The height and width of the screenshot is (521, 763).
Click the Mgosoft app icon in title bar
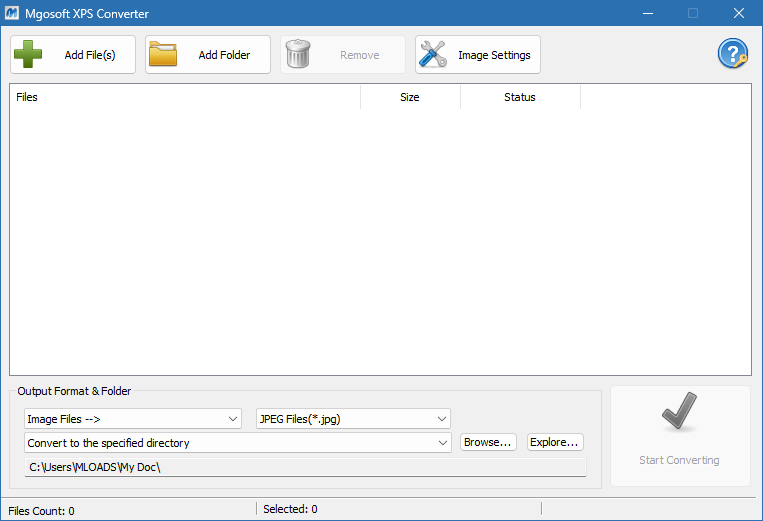(x=12, y=13)
